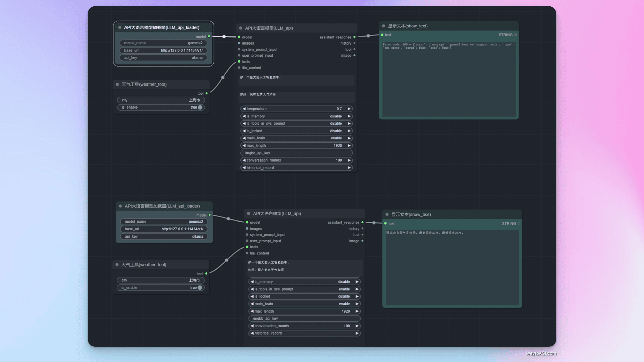Collapse the lower show_text node via its title dot
The image size is (644, 362).
pyautogui.click(x=387, y=214)
